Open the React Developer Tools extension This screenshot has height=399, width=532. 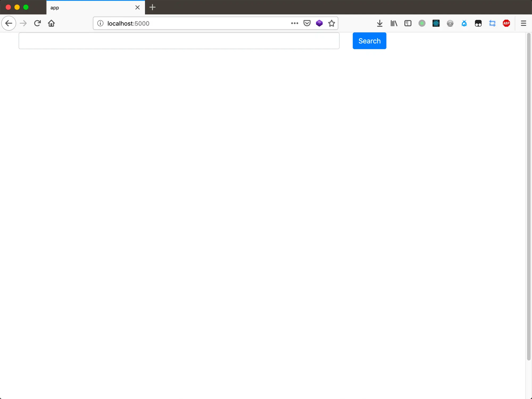point(436,23)
